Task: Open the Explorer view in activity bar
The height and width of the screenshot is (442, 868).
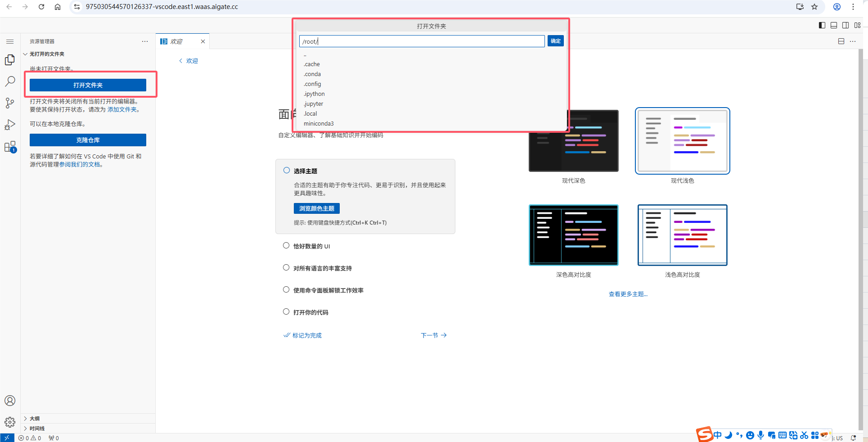Action: click(x=10, y=60)
